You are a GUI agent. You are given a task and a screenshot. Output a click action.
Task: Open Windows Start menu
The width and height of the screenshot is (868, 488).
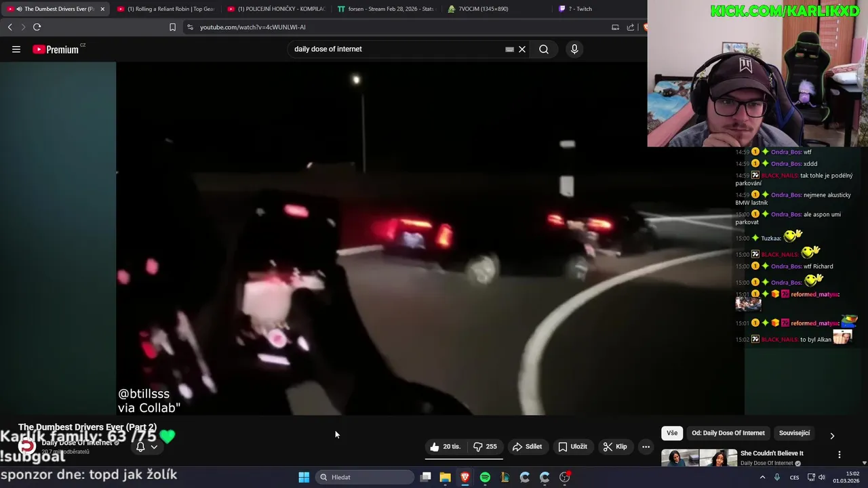pos(304,477)
